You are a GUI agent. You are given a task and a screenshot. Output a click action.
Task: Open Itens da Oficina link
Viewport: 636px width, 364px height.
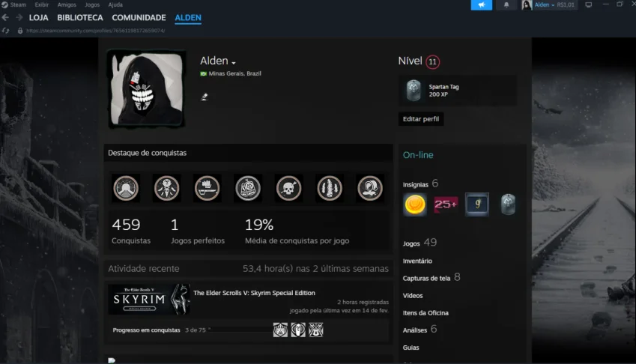coord(425,313)
